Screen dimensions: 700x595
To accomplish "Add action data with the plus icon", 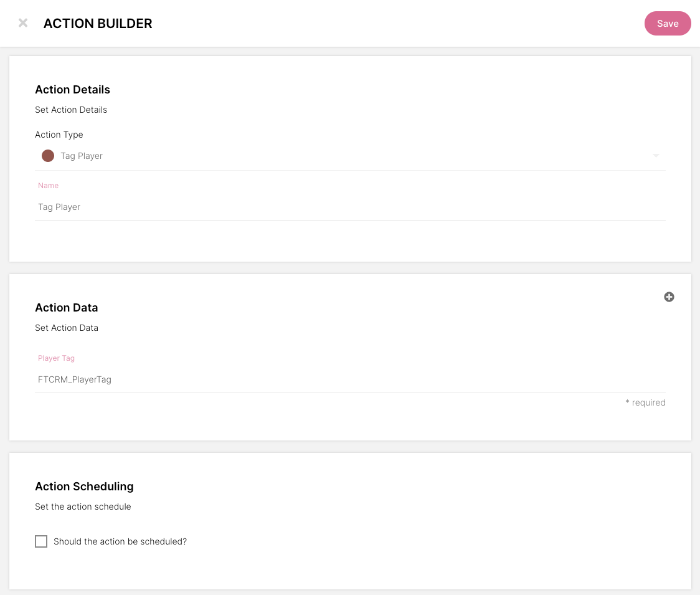I will (x=669, y=297).
